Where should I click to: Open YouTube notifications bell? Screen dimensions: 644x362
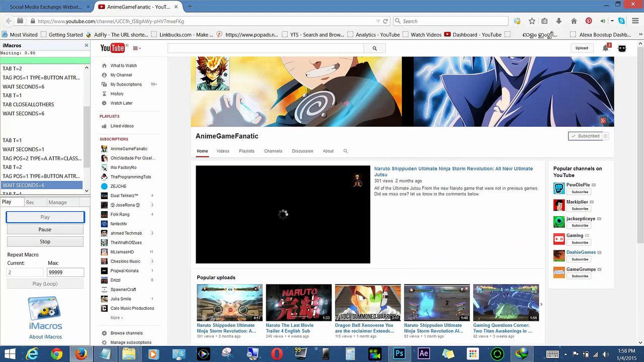(x=606, y=48)
